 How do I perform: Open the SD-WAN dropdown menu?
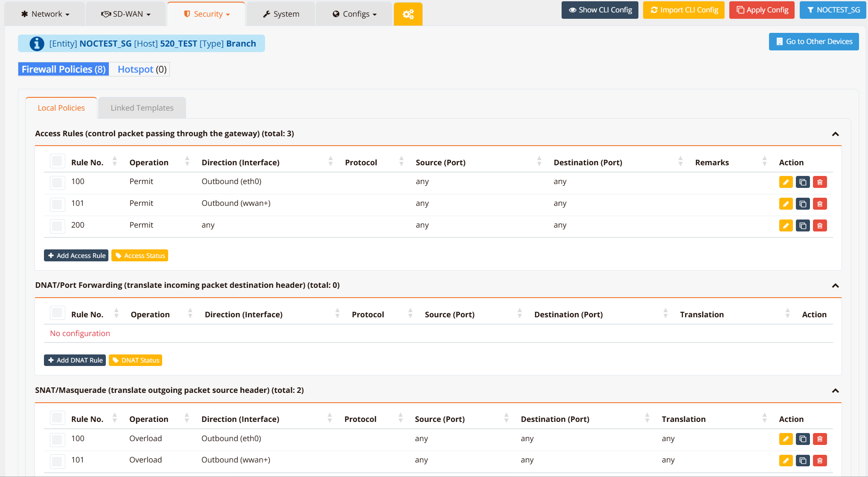click(x=126, y=14)
